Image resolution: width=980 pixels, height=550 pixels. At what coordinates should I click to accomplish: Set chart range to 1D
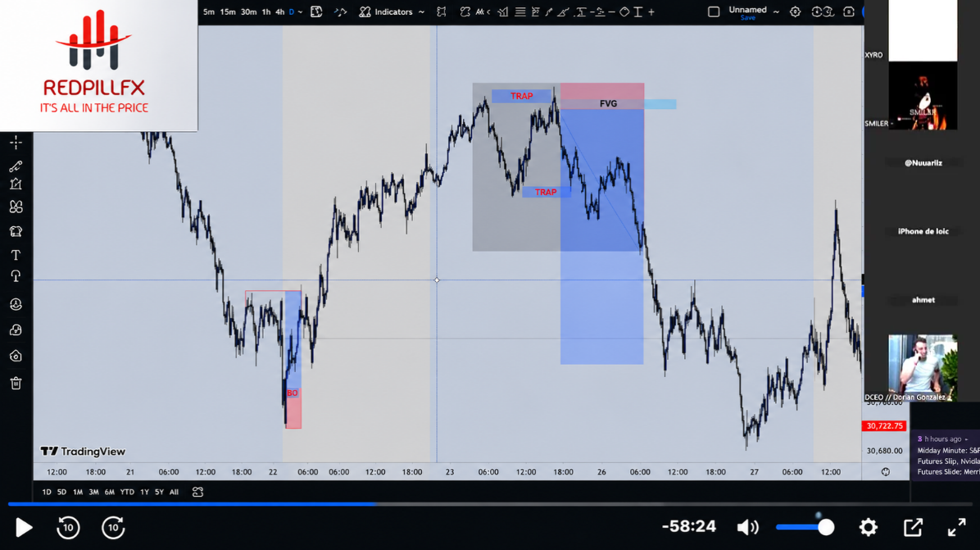click(46, 492)
